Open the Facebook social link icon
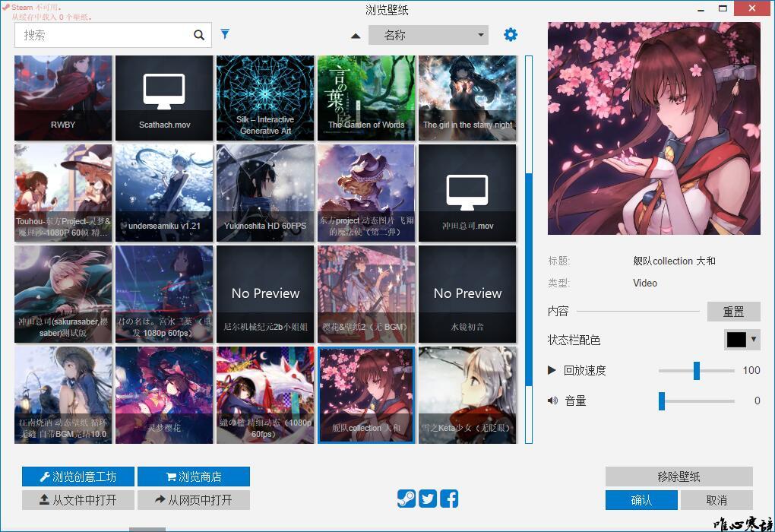Screen dimensions: 775x532 449,499
